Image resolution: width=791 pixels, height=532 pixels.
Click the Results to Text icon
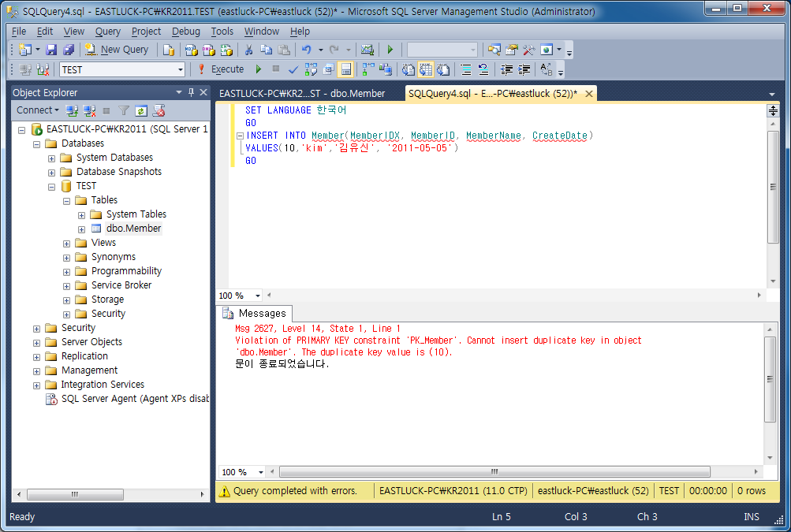408,69
